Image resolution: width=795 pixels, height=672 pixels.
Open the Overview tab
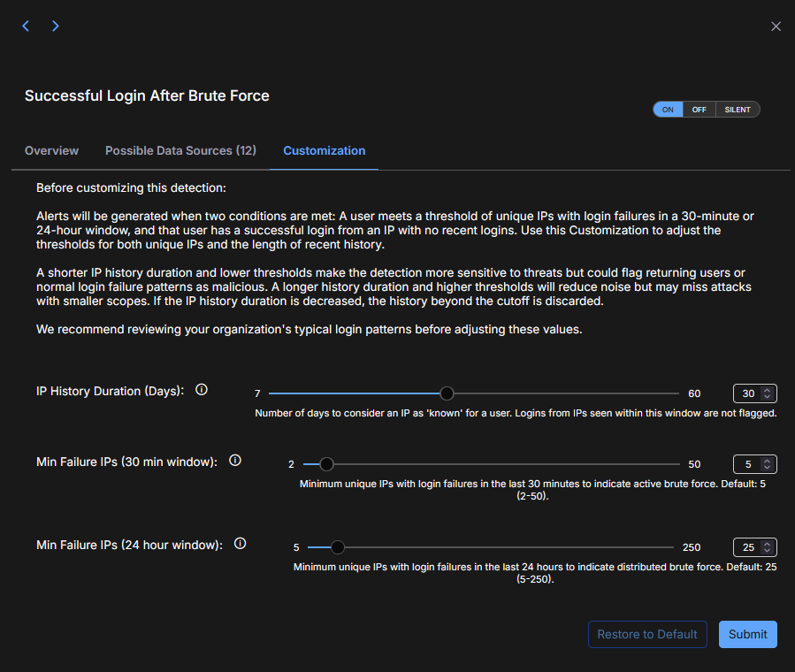[x=51, y=150]
